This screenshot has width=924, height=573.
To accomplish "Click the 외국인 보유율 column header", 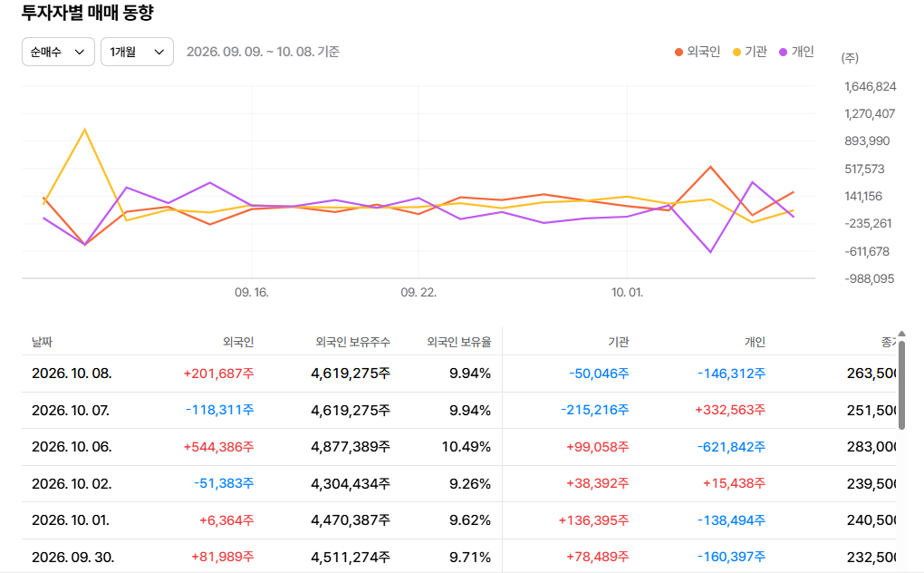I will [x=459, y=342].
